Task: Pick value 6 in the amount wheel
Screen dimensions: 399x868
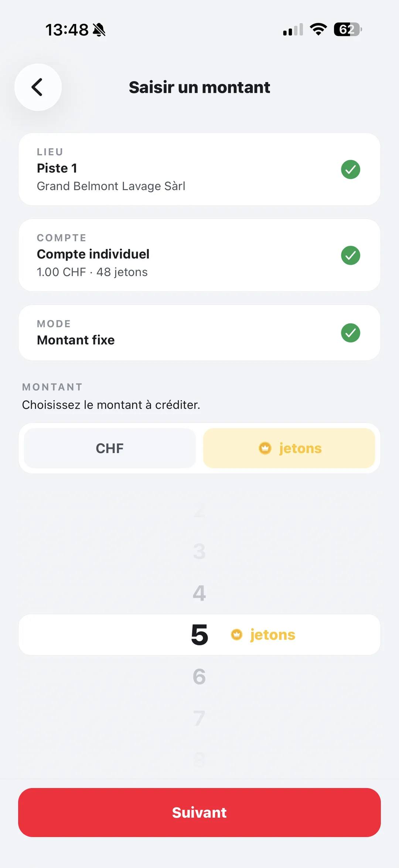Action: [199, 676]
